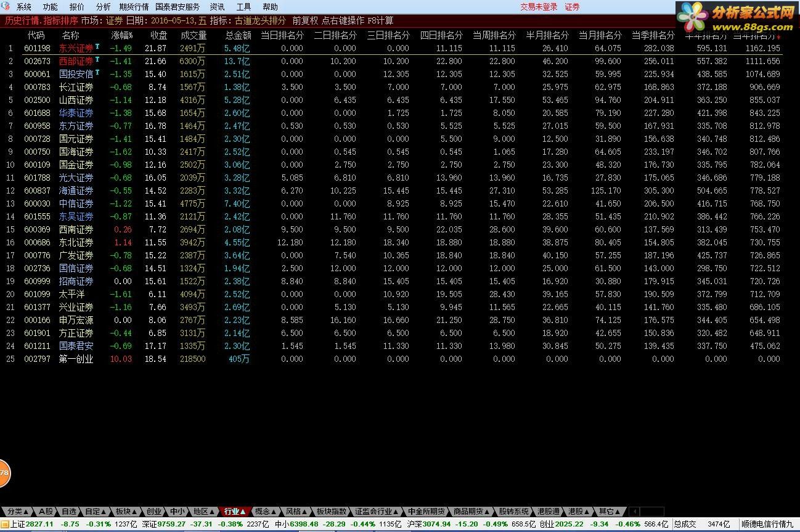The height and width of the screenshot is (532, 800).
Task: Switch to the 中小 tab
Action: (176, 512)
